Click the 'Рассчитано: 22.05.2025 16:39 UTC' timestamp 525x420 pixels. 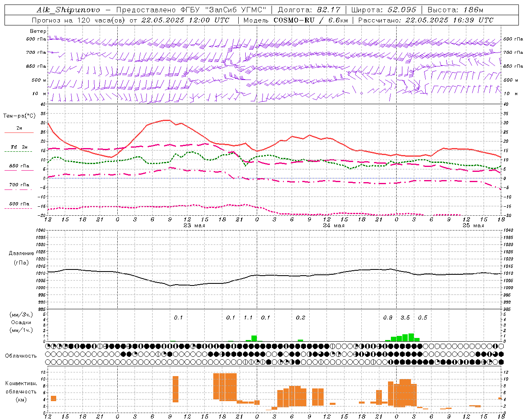coord(426,20)
